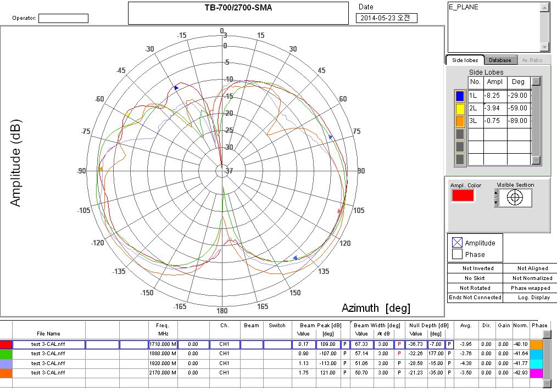The height and width of the screenshot is (392, 557).
Task: Click the blue swatch beside side lobe 1L
Action: coord(460,96)
